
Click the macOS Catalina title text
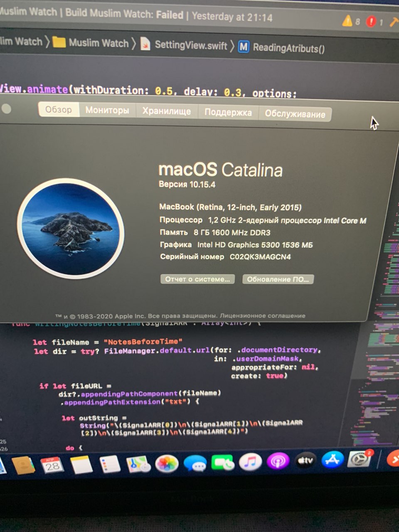coord(221,170)
